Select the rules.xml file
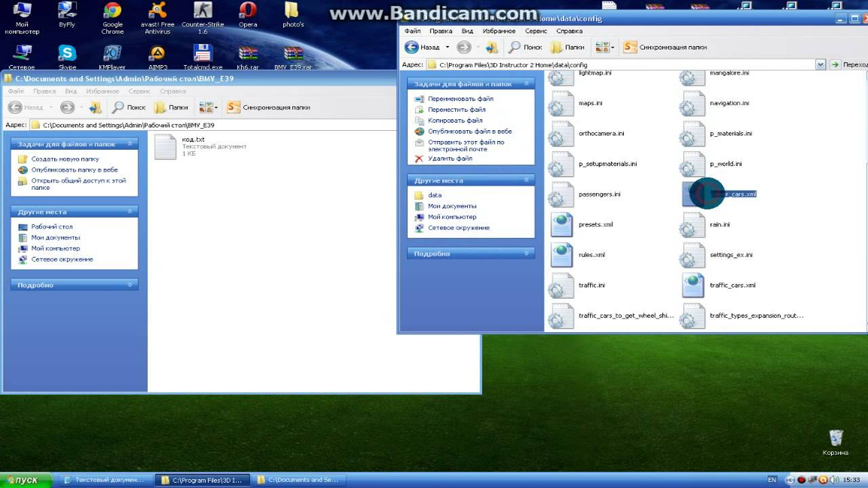The width and height of the screenshot is (868, 488). pyautogui.click(x=578, y=255)
